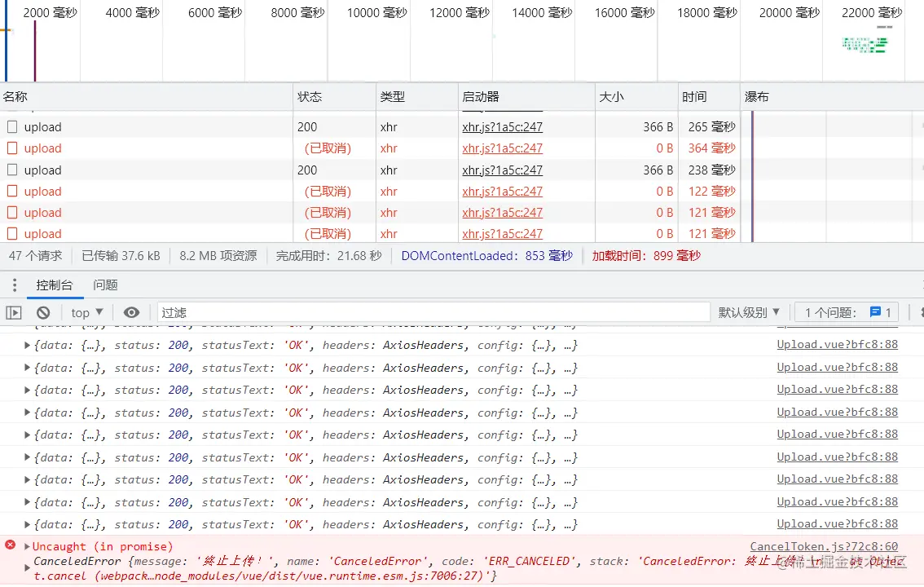
Task: Open the 默认级别 log level dropdown
Action: 746,312
